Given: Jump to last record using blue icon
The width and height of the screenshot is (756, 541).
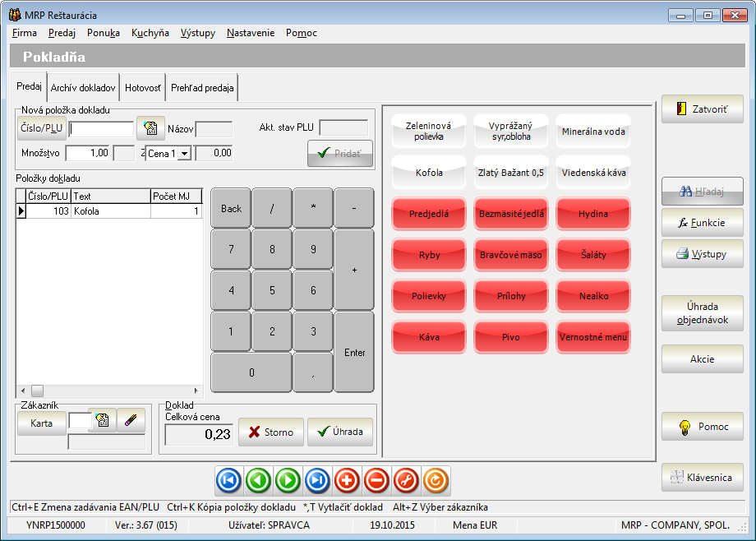Looking at the screenshot, I should point(317,480).
